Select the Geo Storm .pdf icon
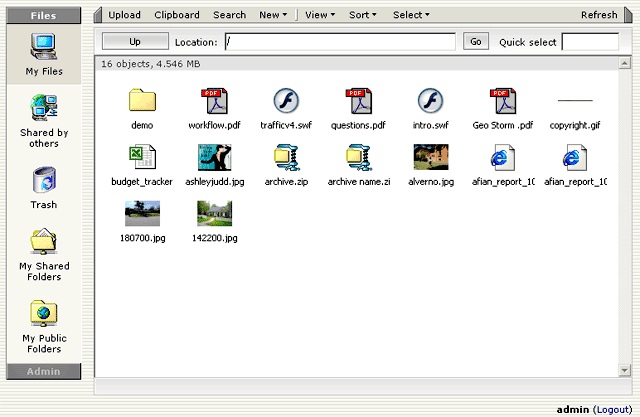 pos(503,101)
